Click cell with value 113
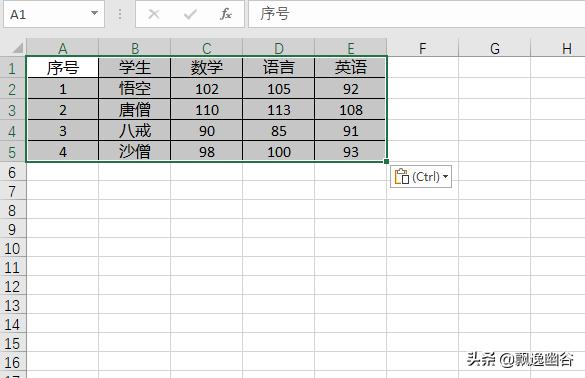 (x=279, y=110)
